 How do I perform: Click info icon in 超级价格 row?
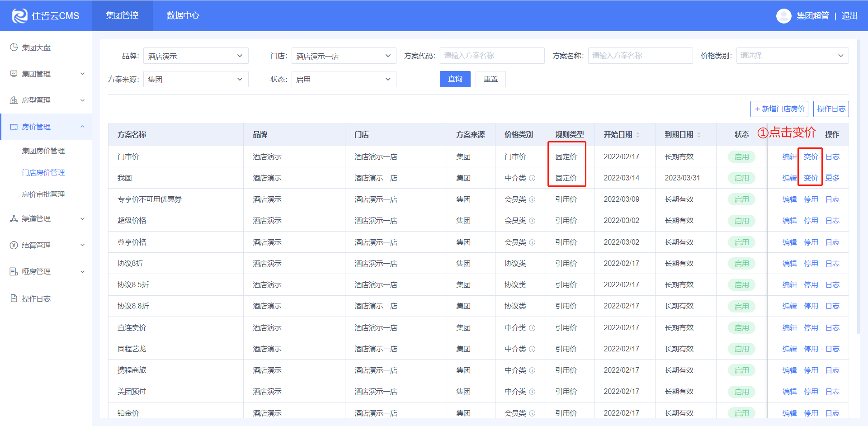pyautogui.click(x=532, y=221)
